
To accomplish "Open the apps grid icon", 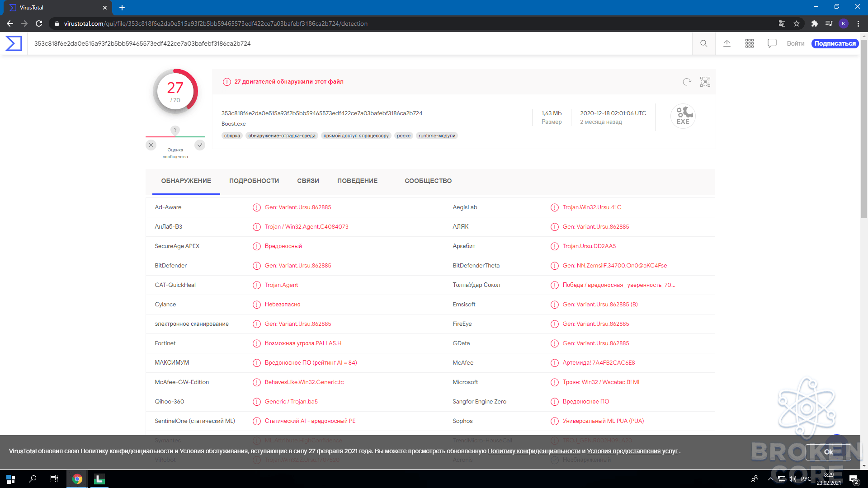I will (x=750, y=43).
